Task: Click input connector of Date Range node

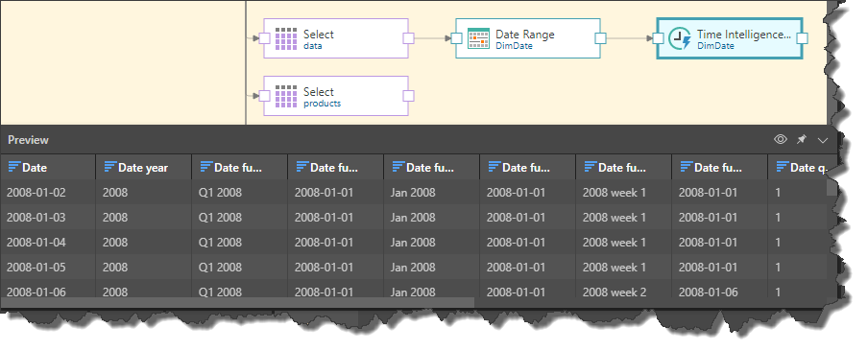Action: 457,38
